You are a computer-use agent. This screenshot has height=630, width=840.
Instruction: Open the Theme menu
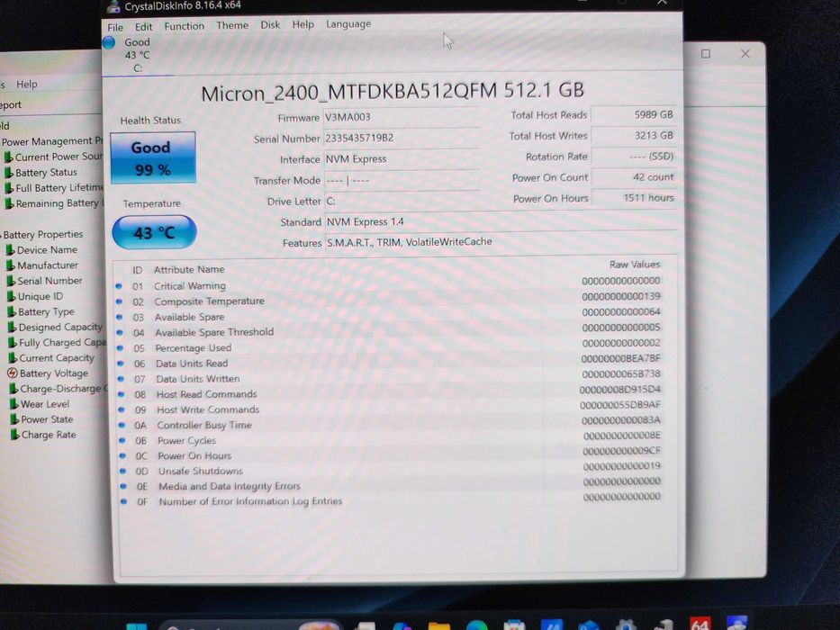[232, 25]
